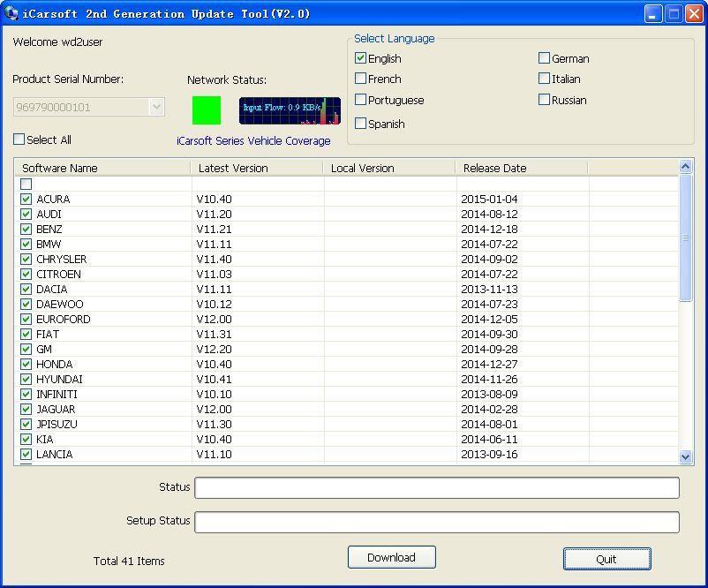Uncheck the LANCIA software checkbox
The image size is (708, 588).
coord(26,455)
